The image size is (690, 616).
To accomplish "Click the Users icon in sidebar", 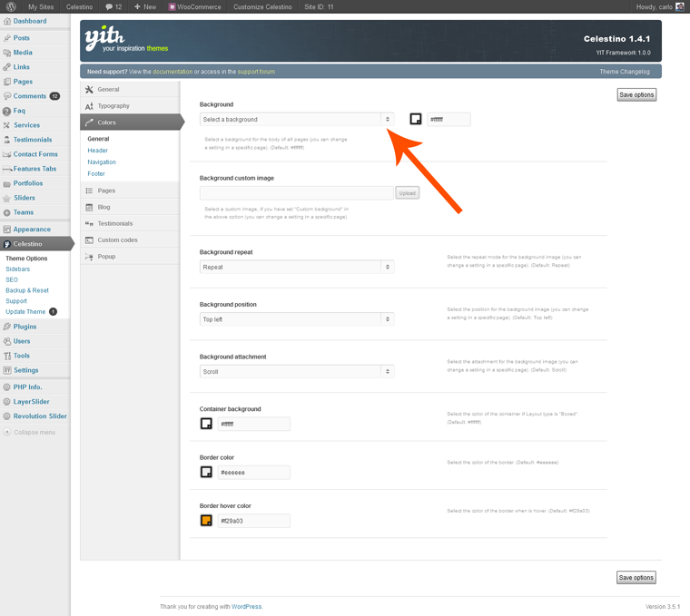I will (x=7, y=341).
